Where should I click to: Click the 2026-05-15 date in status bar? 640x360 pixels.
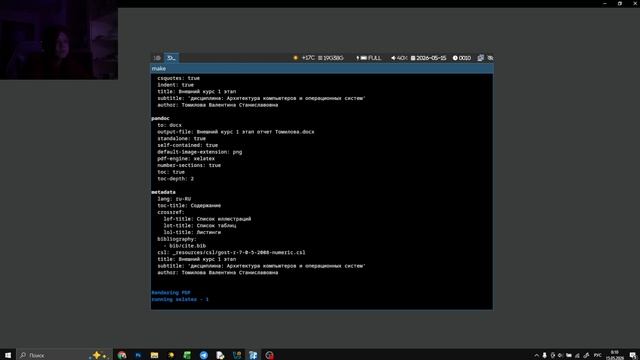(429, 58)
